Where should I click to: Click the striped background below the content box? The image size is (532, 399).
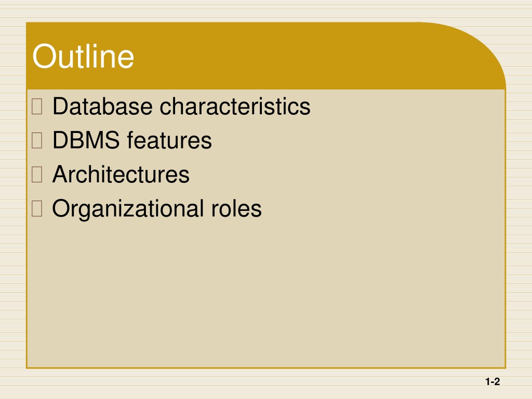[x=237, y=383]
